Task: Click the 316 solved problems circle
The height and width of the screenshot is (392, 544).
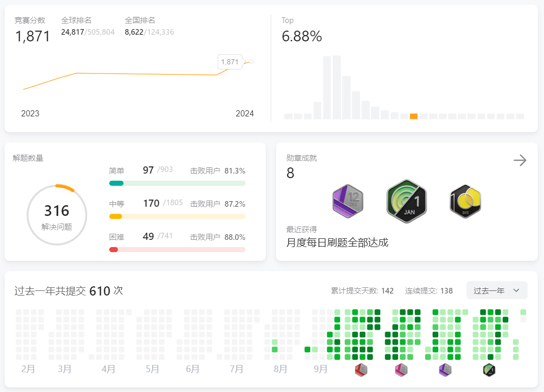Action: click(x=57, y=215)
